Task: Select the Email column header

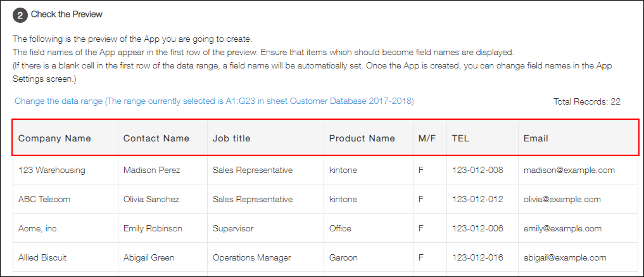Action: [536, 138]
